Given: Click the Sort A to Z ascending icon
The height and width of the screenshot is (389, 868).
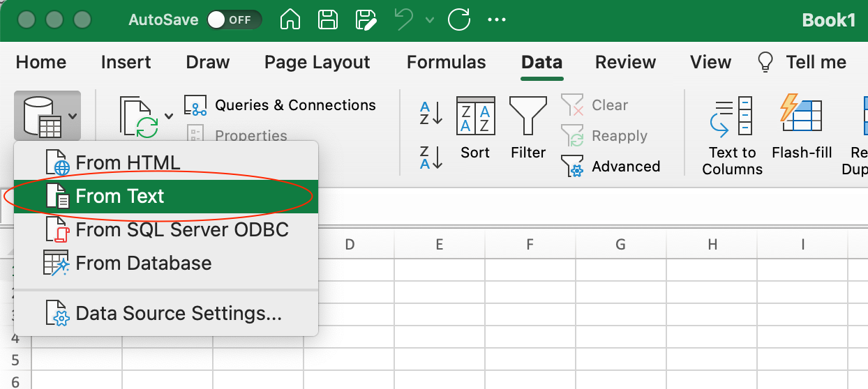Looking at the screenshot, I should pos(431,112).
